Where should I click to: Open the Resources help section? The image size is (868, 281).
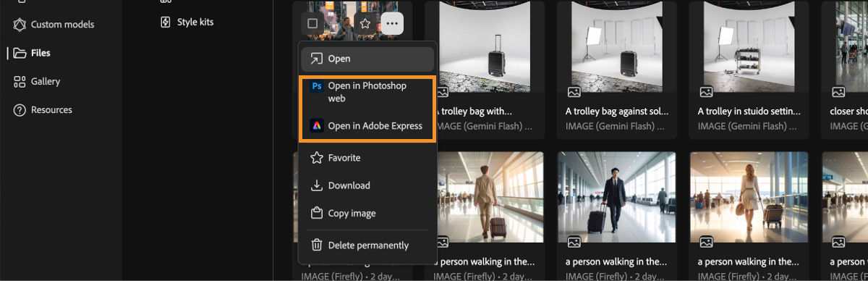tap(43, 110)
